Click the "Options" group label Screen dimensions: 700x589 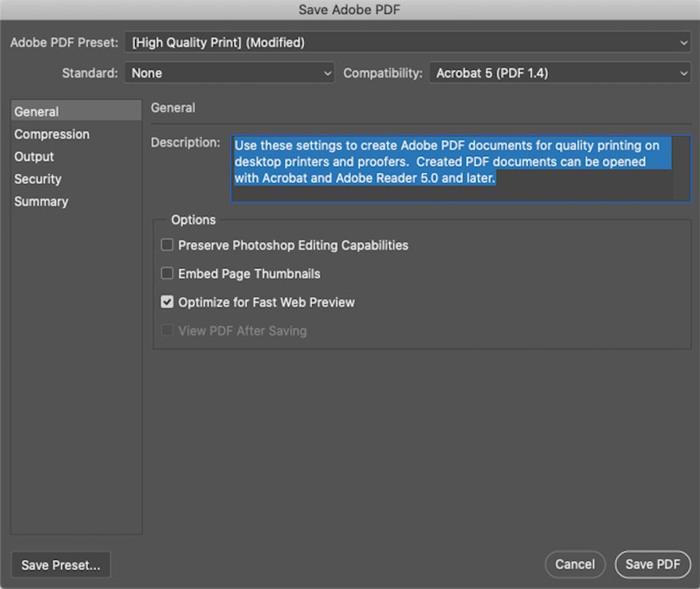click(x=194, y=220)
